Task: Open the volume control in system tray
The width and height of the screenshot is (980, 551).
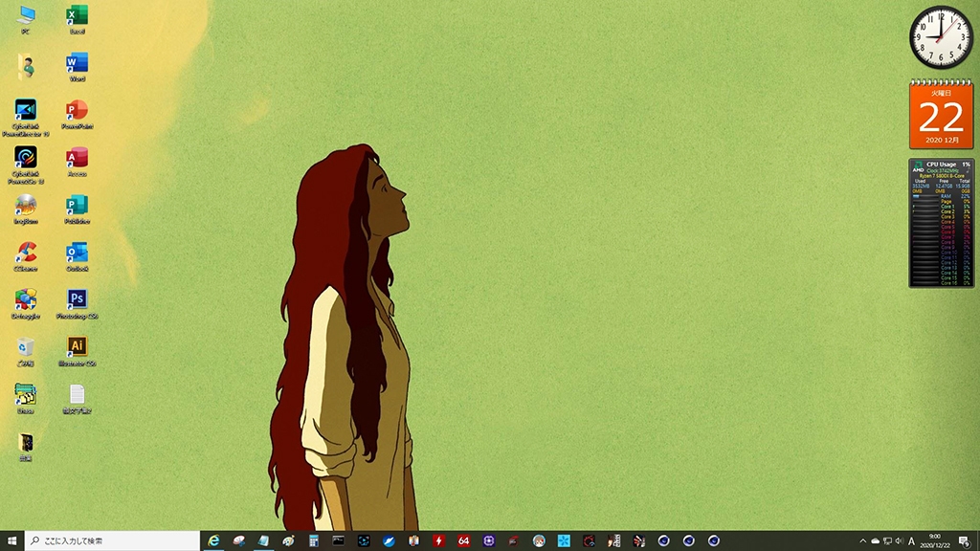Action: click(x=900, y=541)
